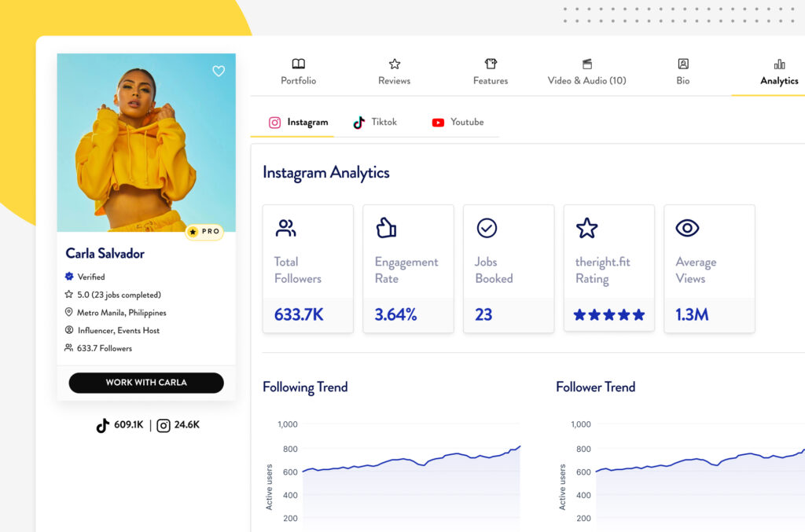Click the 23 jobs booked value
This screenshot has height=532, width=805.
tap(483, 314)
